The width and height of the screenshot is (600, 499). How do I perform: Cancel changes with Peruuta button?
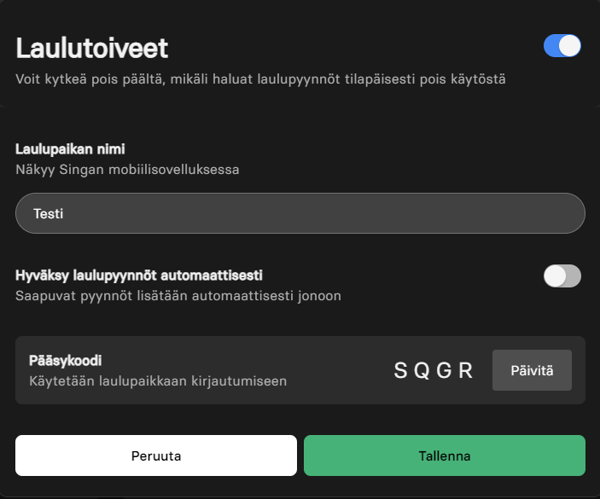[x=156, y=456]
